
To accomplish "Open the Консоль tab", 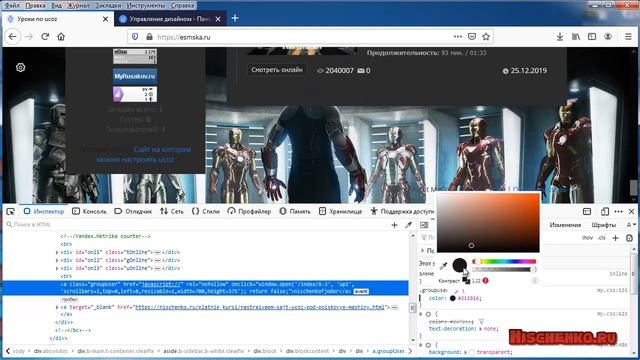I will pos(89,211).
